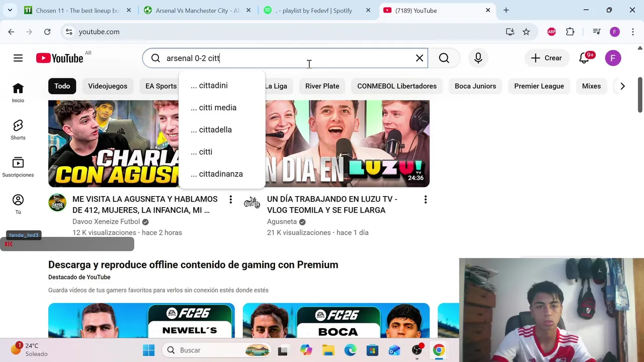Screen dimensions: 644x362
Task: Choose the 'cittadella' search suggestion
Action: pos(222,130)
